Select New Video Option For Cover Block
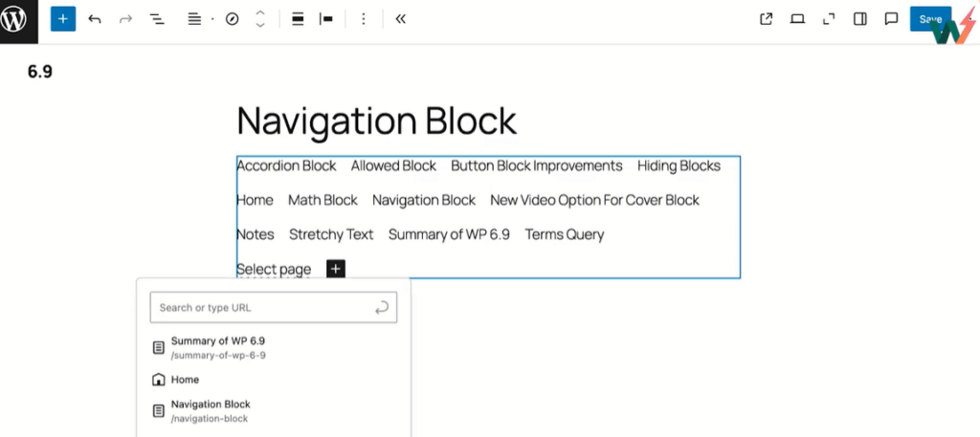Image resolution: width=980 pixels, height=437 pixels. [x=595, y=201]
